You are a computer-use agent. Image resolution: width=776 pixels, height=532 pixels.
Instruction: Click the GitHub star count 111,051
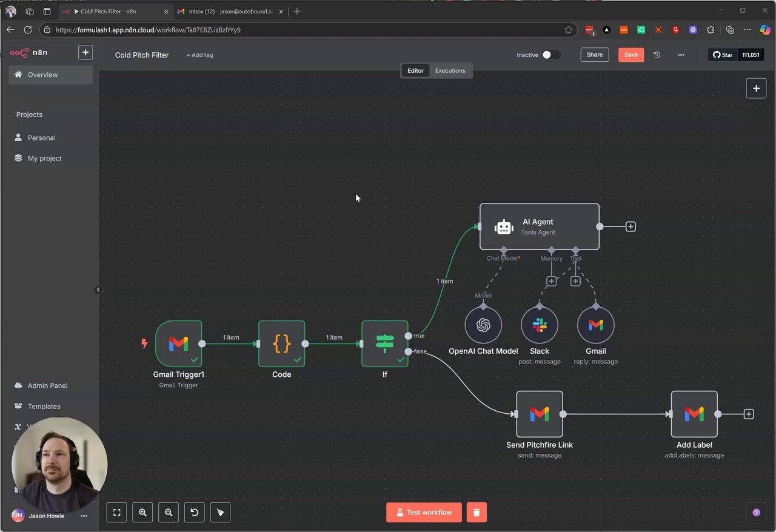click(x=751, y=55)
